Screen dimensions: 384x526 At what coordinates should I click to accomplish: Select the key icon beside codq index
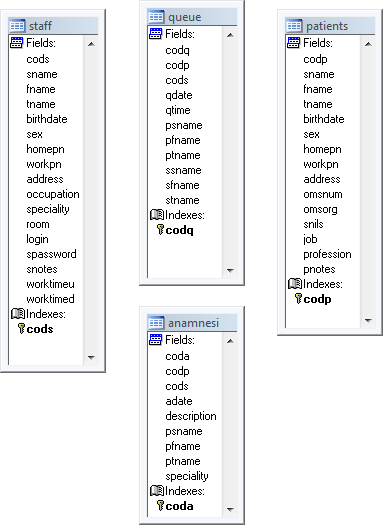tap(160, 230)
